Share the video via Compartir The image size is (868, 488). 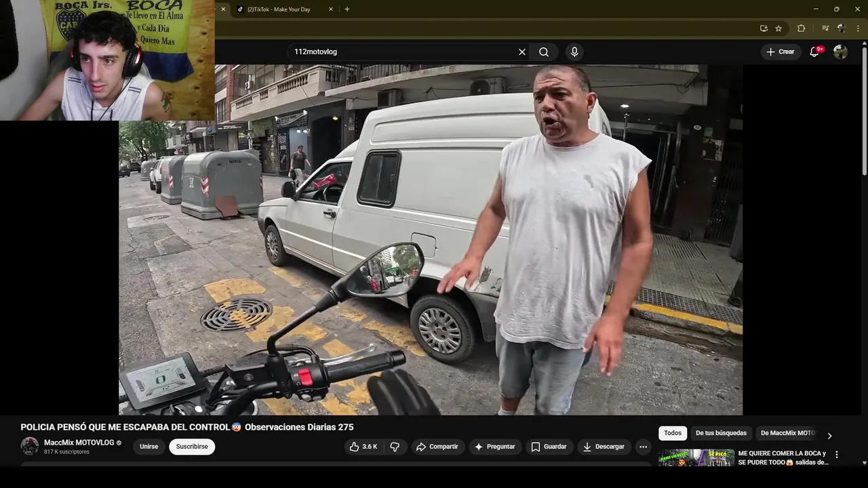click(x=437, y=447)
